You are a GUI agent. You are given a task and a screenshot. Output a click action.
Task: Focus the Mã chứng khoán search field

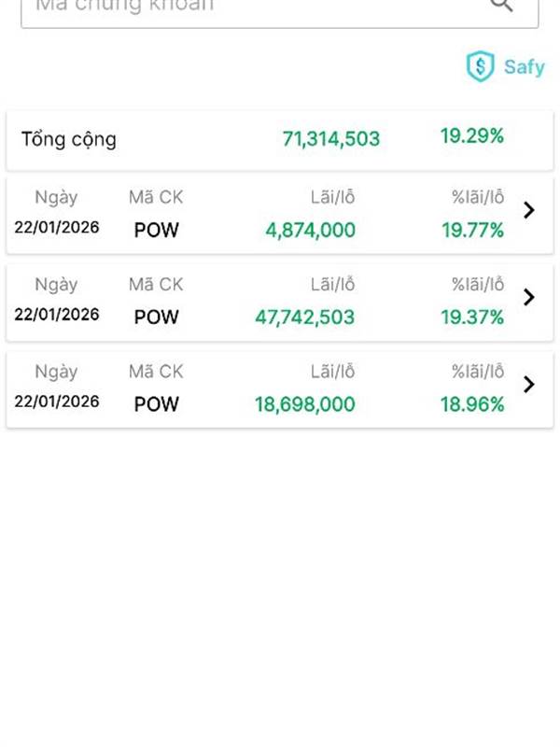click(x=252, y=6)
